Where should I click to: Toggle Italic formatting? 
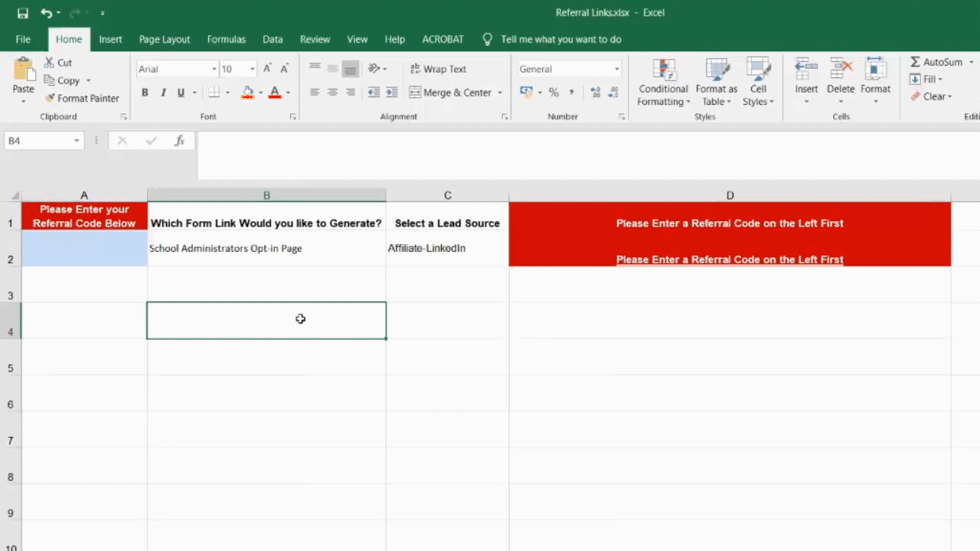pyautogui.click(x=163, y=93)
